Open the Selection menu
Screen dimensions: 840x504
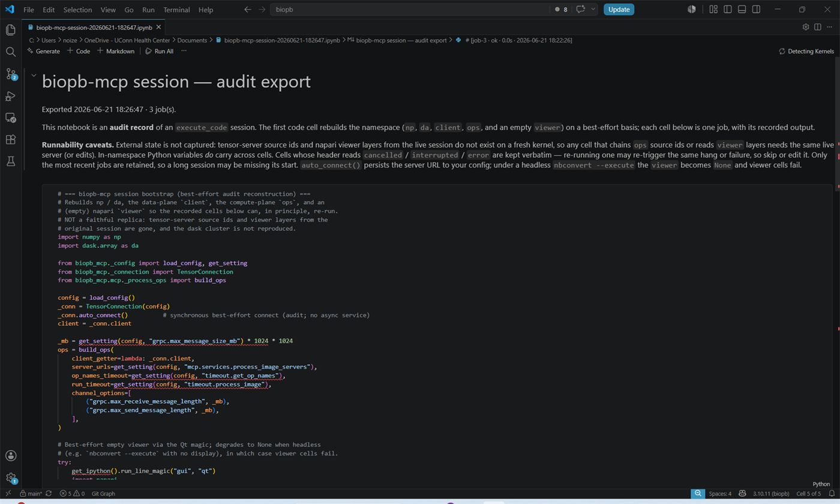tap(78, 10)
